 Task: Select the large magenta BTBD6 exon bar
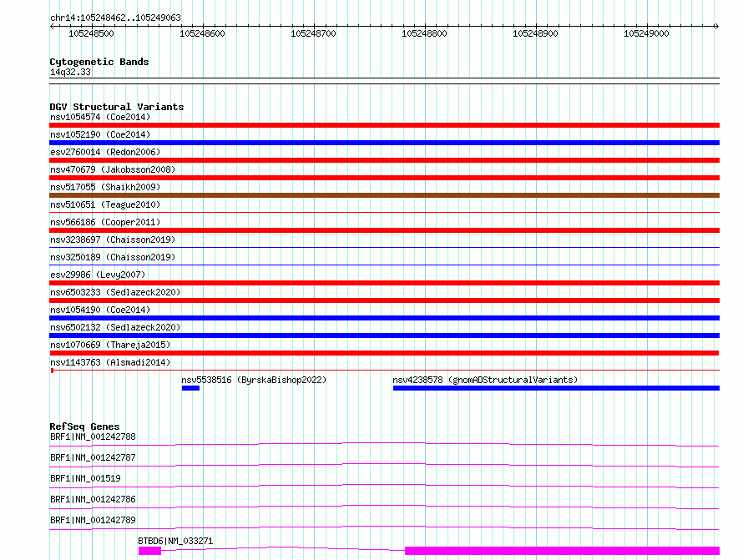point(562,551)
